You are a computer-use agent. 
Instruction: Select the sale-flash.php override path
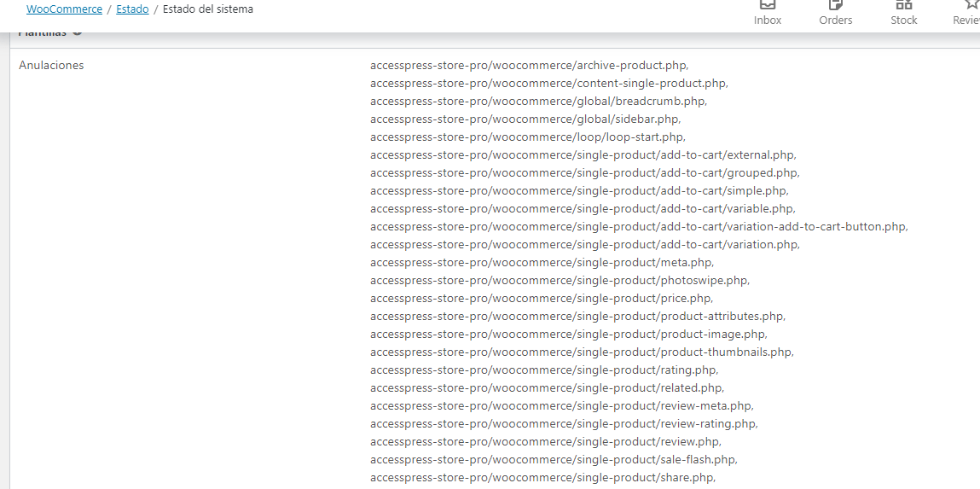pyautogui.click(x=554, y=460)
